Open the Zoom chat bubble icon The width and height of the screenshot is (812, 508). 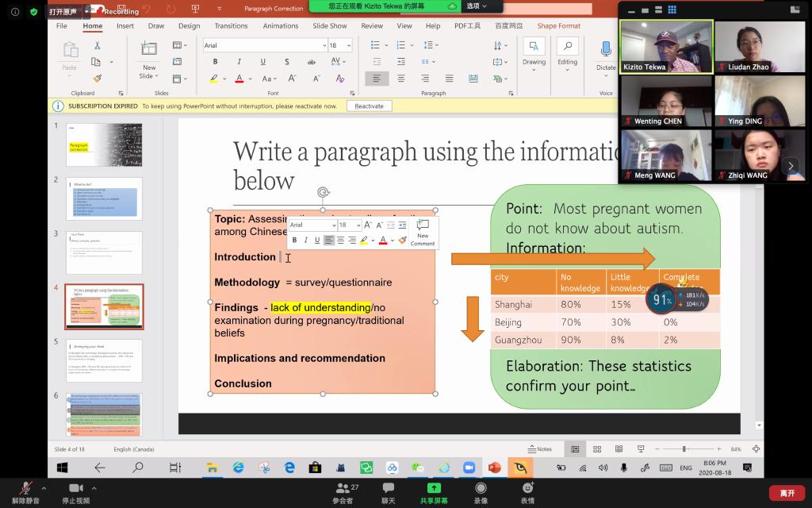pyautogui.click(x=389, y=488)
